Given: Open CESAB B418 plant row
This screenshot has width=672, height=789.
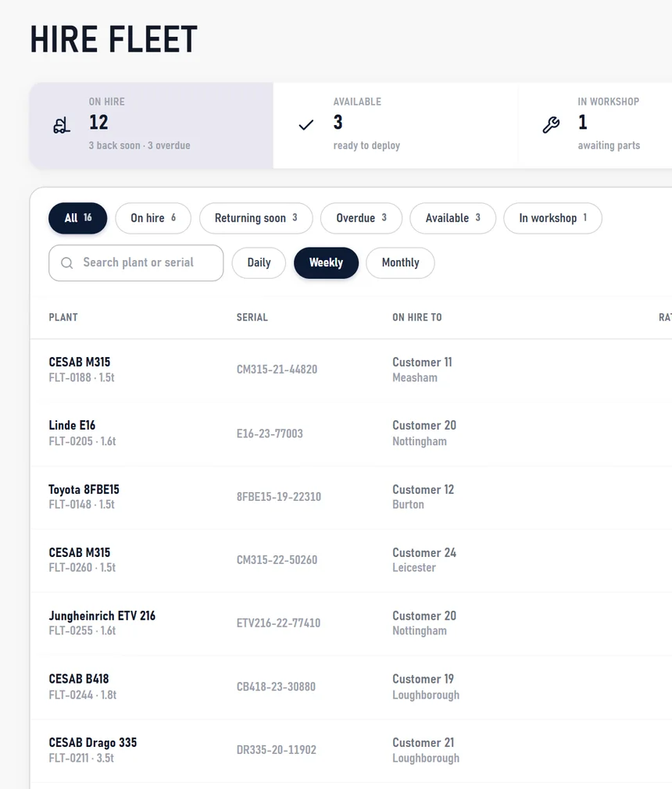Looking at the screenshot, I should click(x=352, y=687).
